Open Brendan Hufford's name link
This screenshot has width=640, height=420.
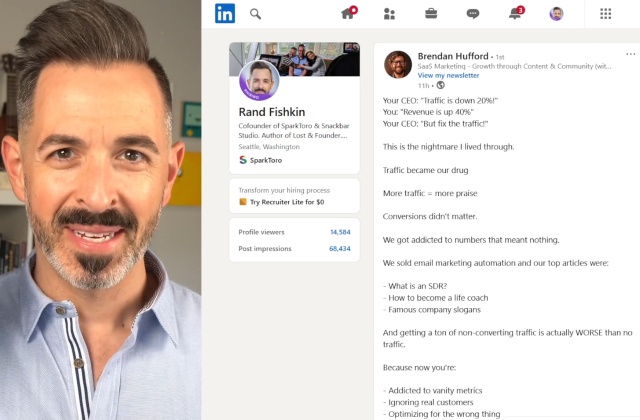453,56
